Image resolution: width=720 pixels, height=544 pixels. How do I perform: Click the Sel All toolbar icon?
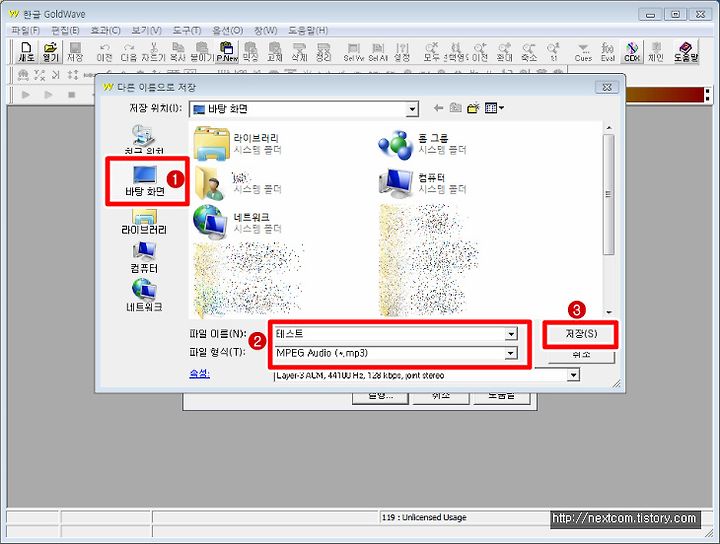point(378,51)
